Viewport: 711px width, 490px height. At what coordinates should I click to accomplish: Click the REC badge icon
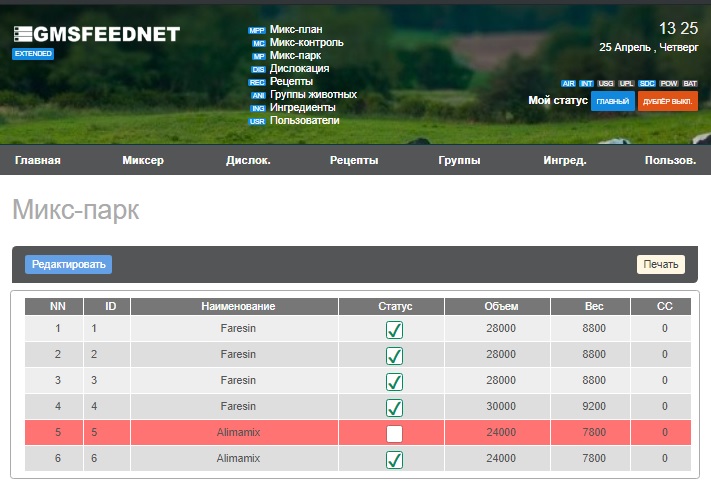[x=257, y=82]
